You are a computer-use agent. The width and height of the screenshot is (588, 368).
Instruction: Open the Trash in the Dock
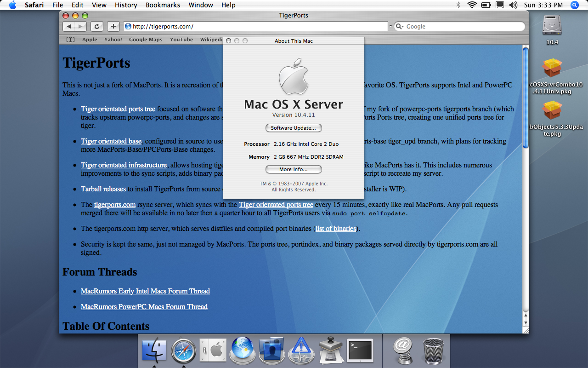point(432,351)
